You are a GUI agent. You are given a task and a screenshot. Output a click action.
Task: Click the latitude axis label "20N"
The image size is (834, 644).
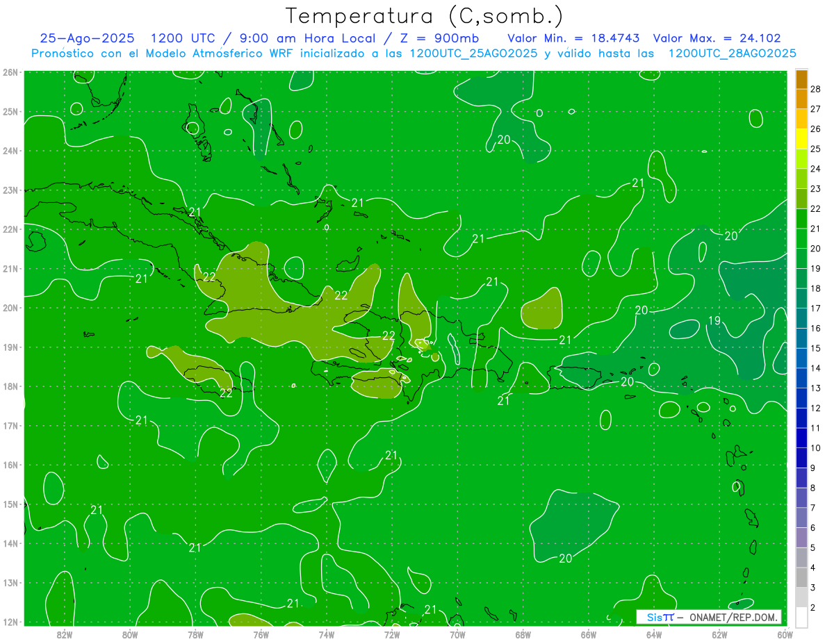click(10, 308)
